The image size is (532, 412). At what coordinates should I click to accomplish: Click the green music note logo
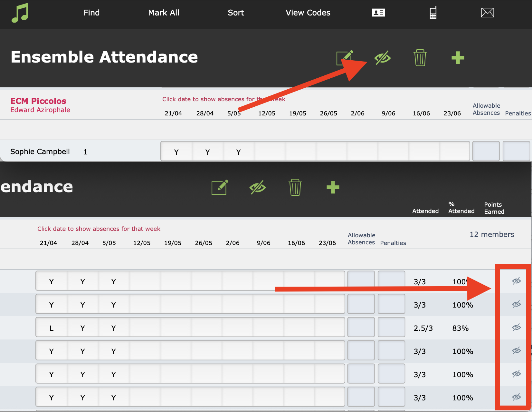click(x=20, y=13)
